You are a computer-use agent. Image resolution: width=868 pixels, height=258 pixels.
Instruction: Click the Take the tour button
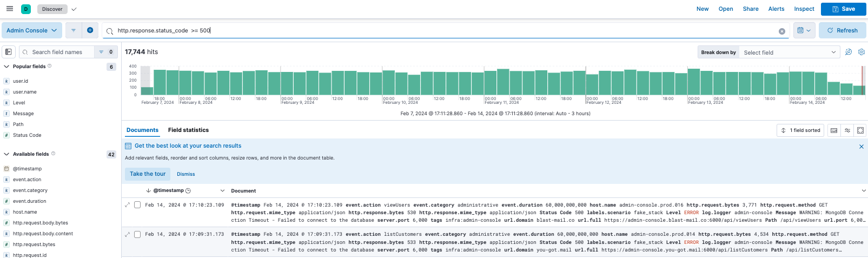[x=148, y=174]
